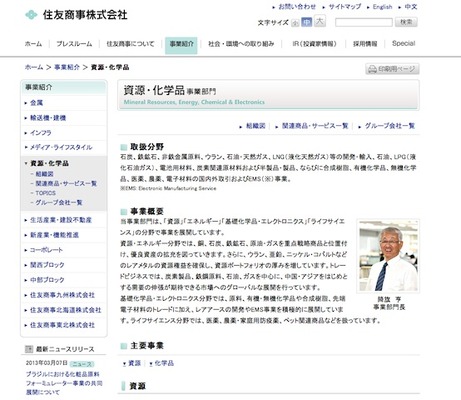Click the 事業紹介 sidebar header

coord(64,88)
